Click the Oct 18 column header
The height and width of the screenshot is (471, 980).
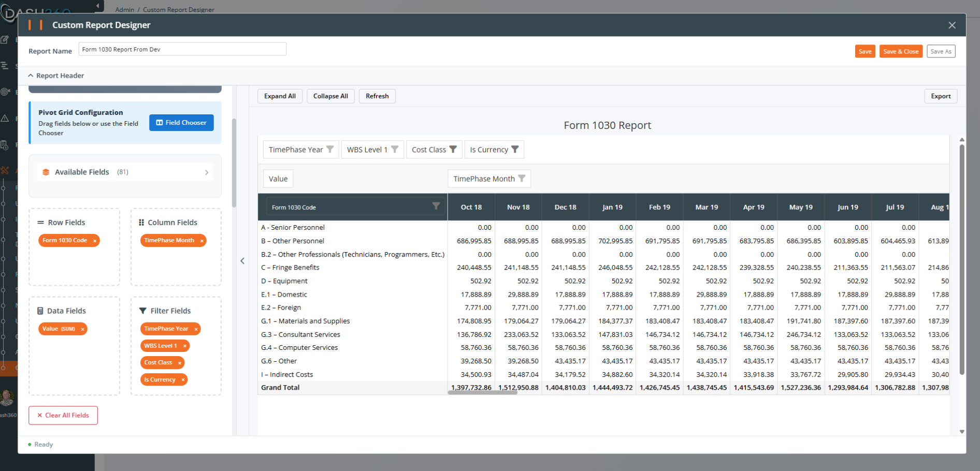(x=471, y=207)
